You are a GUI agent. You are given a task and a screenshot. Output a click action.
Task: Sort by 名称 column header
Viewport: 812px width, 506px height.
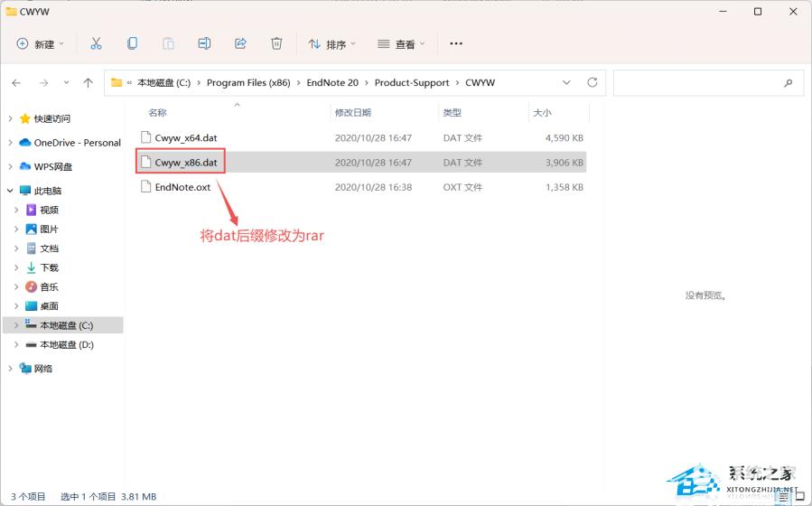tap(157, 112)
